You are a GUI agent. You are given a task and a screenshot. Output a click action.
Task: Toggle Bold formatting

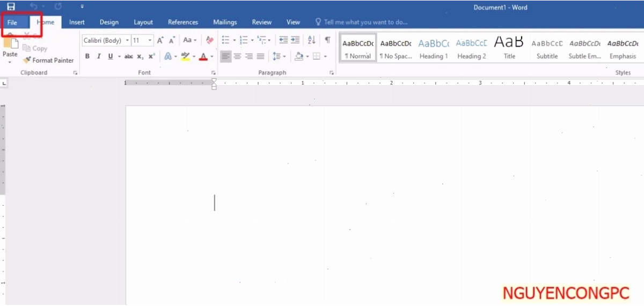pos(87,56)
